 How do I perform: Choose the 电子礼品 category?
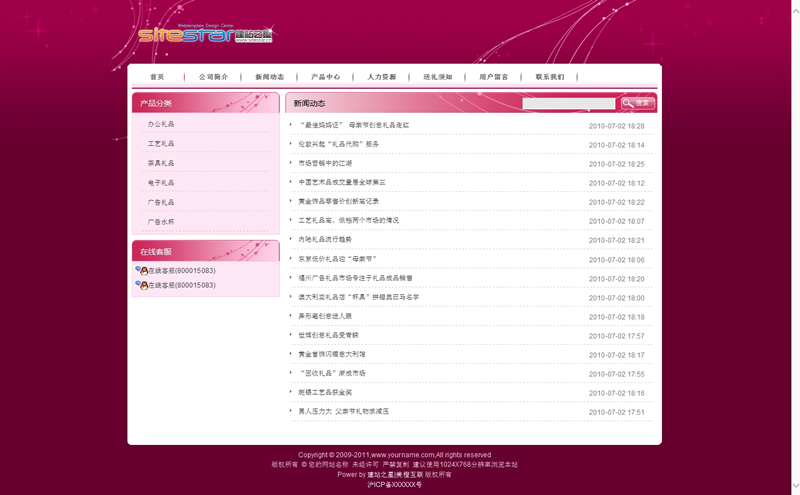(x=161, y=183)
